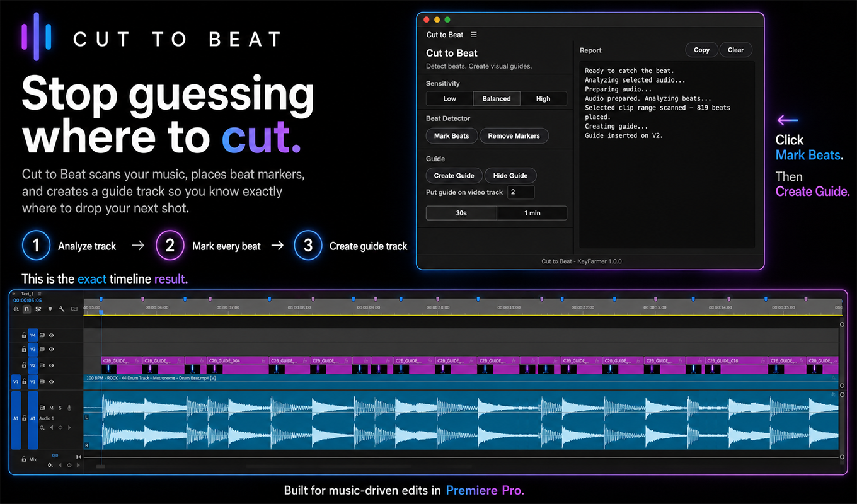Screen dimensions: 857x504
Task: Go to next keyframe on Mix track
Action: click(78, 465)
